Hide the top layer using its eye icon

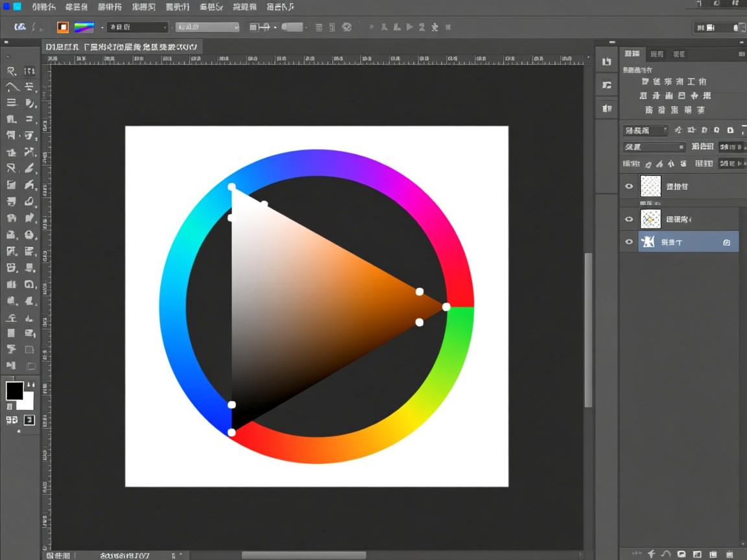[628, 187]
